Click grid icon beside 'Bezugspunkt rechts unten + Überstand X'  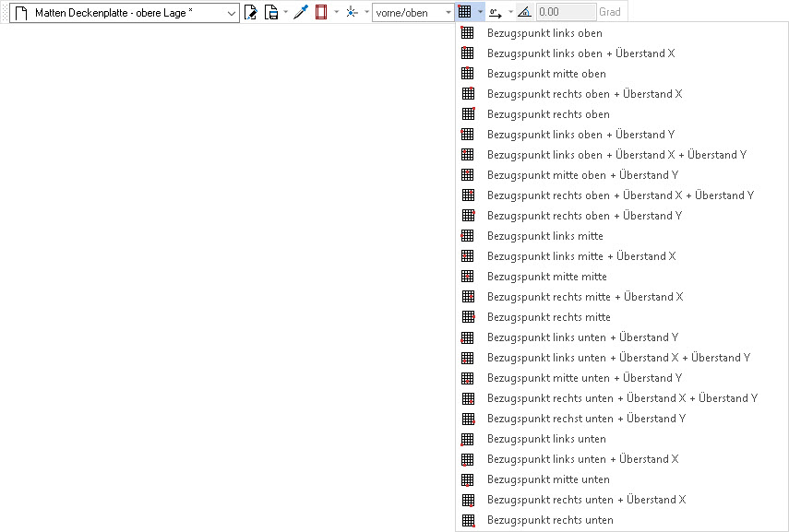[x=468, y=500]
